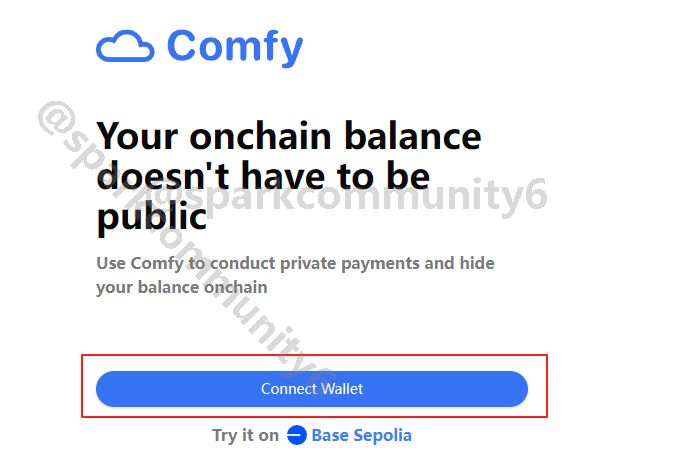Image resolution: width=693 pixels, height=473 pixels.
Task: Click the '@' symbol of the diagonal watermark
Action: (x=56, y=117)
